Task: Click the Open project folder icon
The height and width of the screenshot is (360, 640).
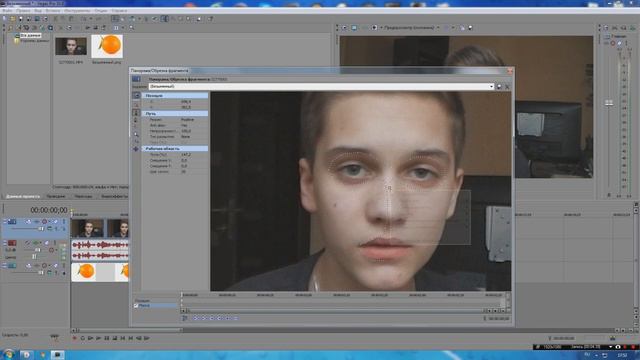Action: tap(13, 19)
